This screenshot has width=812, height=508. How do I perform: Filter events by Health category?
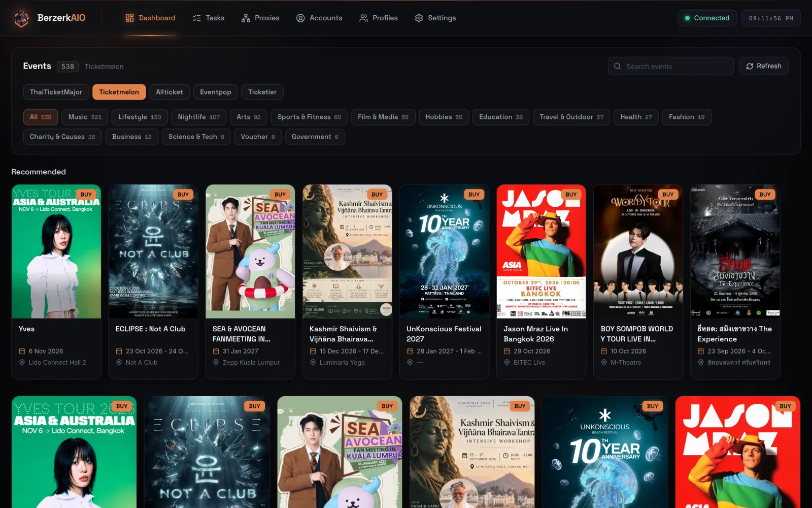[636, 117]
